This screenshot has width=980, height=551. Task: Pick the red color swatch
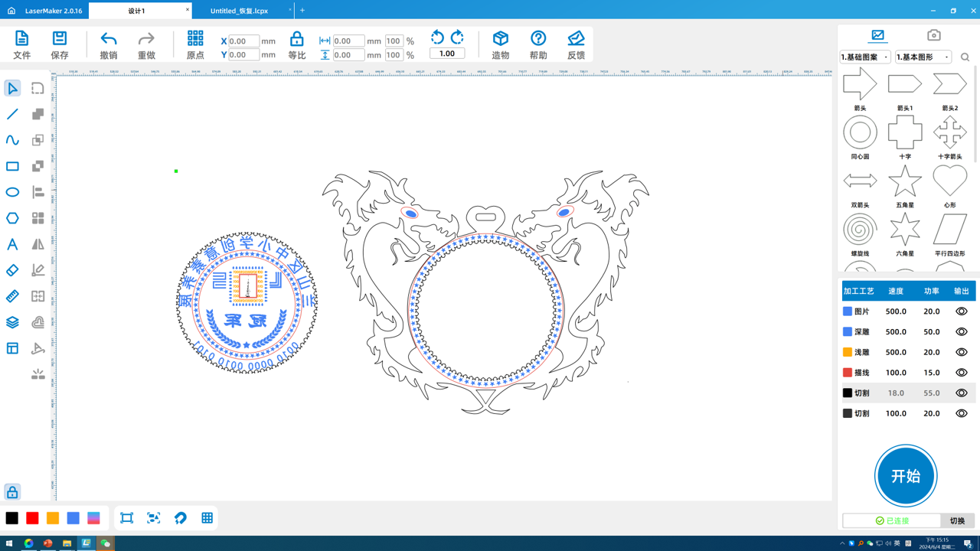pyautogui.click(x=32, y=518)
